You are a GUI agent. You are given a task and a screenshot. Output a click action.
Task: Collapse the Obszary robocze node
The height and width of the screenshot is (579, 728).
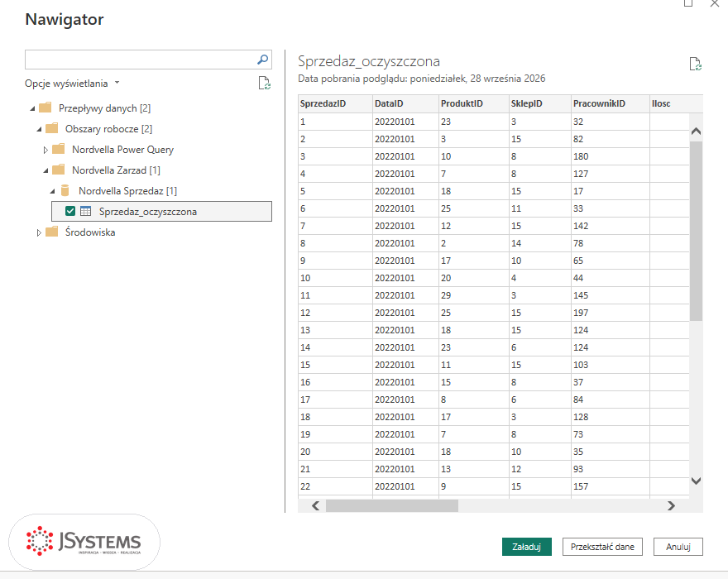tap(39, 129)
